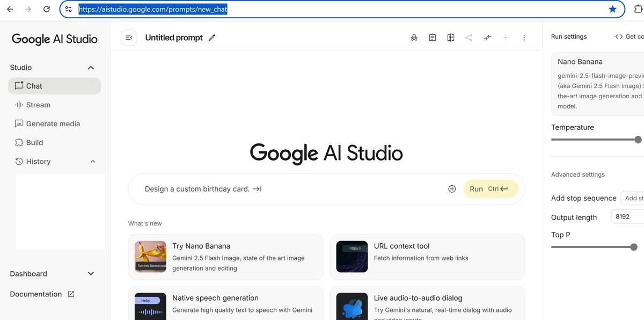Click the bookmark star in address bar

[x=613, y=9]
